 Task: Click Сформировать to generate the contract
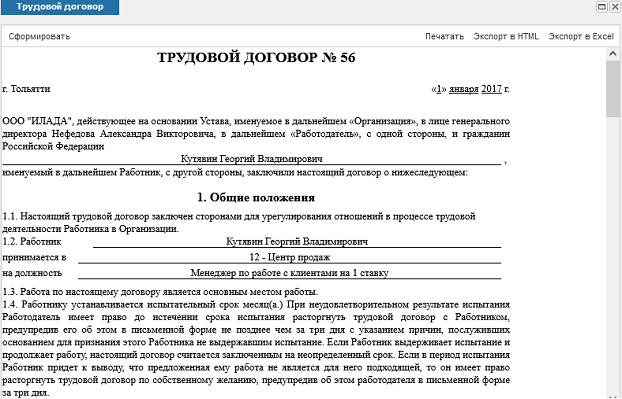(x=39, y=36)
